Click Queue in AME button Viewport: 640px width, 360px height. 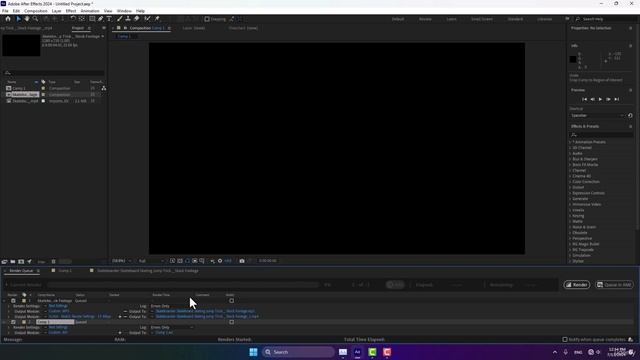(x=614, y=285)
